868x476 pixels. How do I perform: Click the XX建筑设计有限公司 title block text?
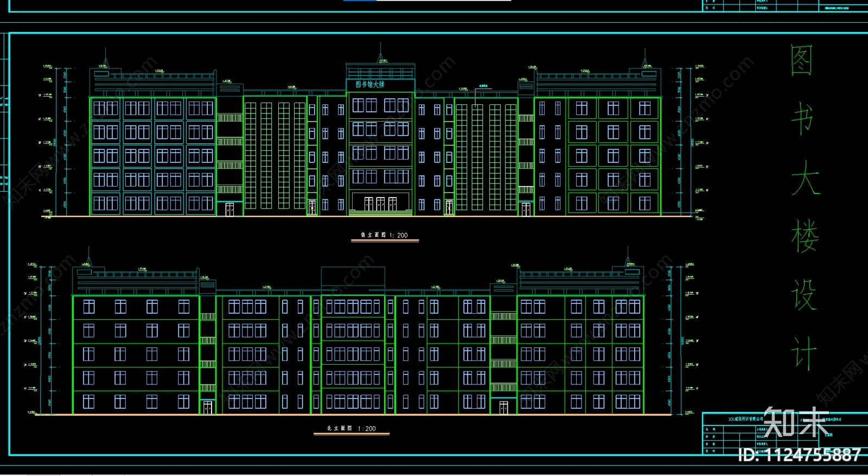pyautogui.click(x=746, y=419)
